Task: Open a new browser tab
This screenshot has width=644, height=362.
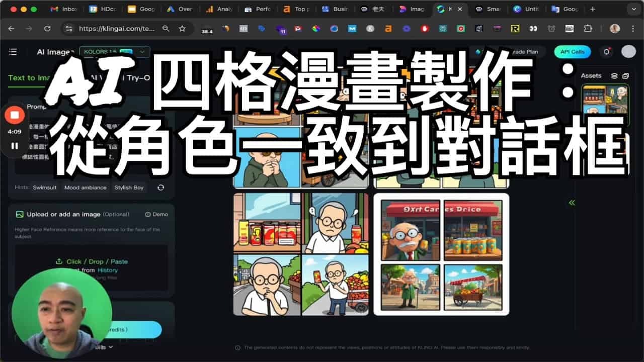Action: 593,9
